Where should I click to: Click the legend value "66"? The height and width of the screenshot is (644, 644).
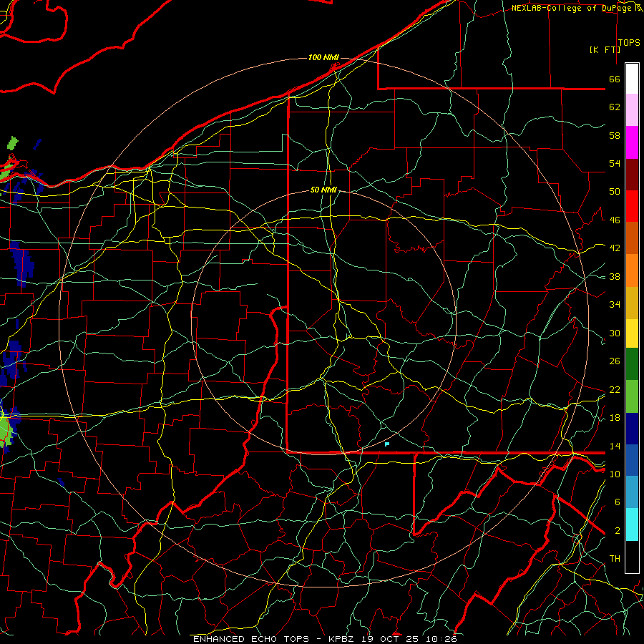615,79
